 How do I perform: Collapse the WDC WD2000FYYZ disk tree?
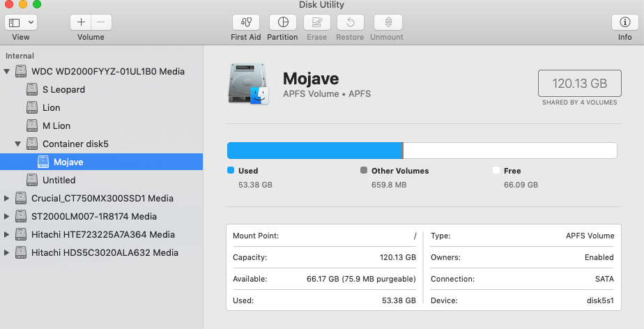(6, 72)
